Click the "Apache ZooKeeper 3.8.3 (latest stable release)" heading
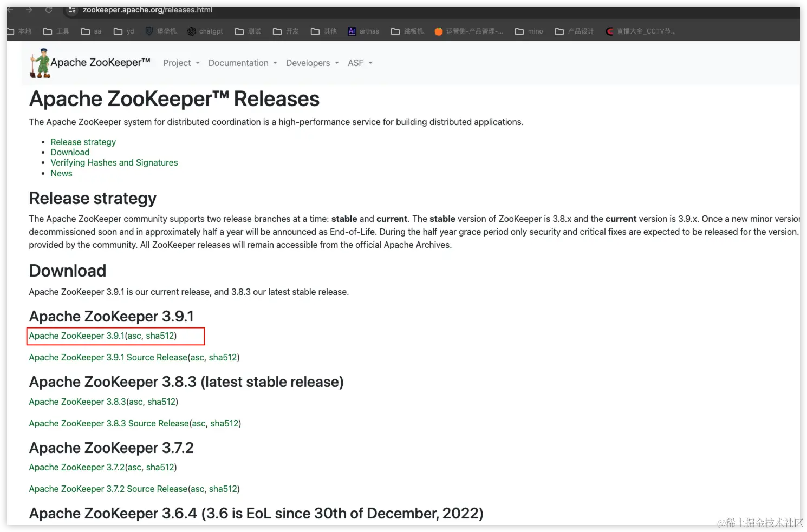Image resolution: width=807 pixels, height=532 pixels. [x=186, y=382]
